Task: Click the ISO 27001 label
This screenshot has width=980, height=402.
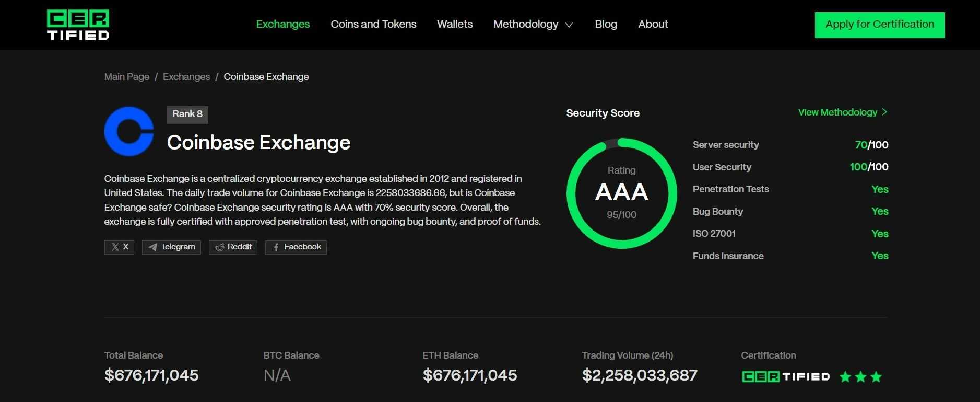Action: coord(714,234)
